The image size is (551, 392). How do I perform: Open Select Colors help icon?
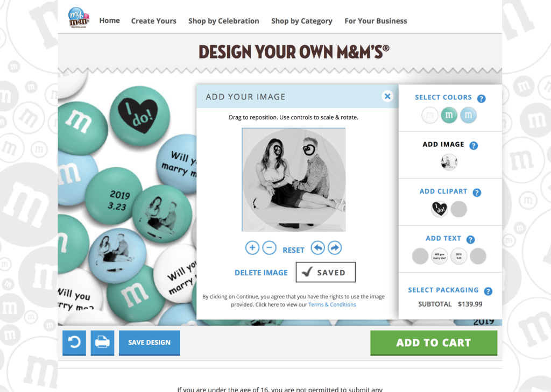(x=481, y=99)
